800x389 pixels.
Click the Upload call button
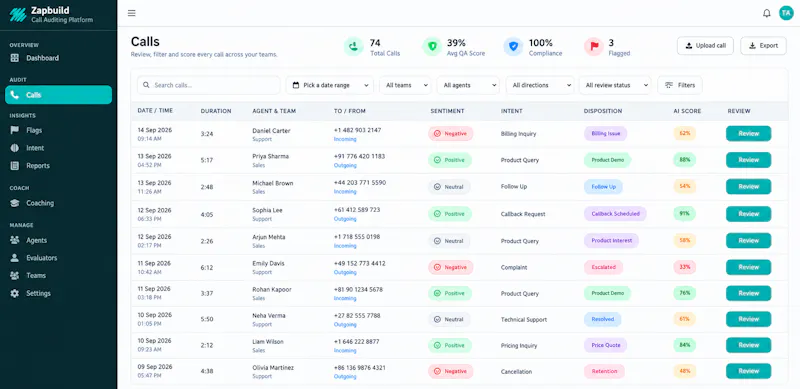[705, 45]
